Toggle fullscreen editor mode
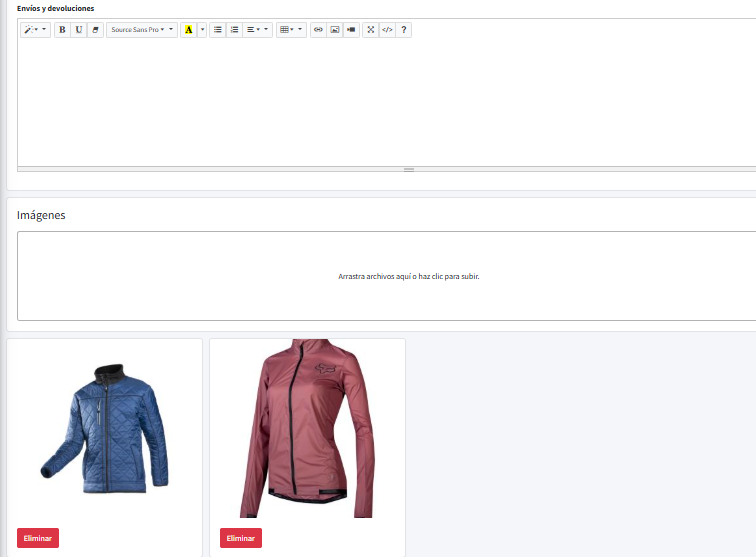Image resolution: width=756 pixels, height=557 pixels. [371, 30]
